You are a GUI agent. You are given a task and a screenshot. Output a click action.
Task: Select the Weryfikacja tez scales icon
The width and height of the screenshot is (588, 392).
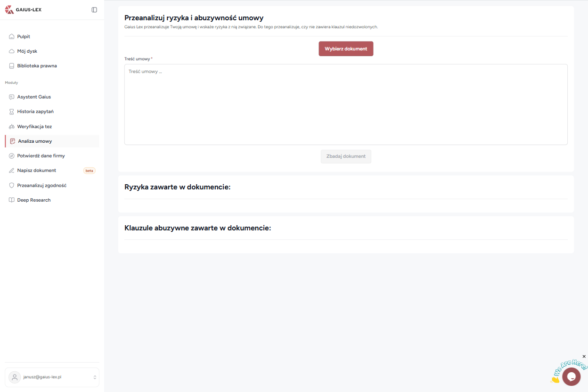point(10,126)
